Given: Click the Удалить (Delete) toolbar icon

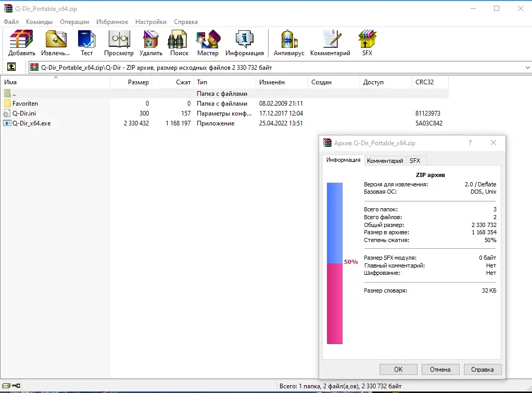Looking at the screenshot, I should click(x=150, y=43).
